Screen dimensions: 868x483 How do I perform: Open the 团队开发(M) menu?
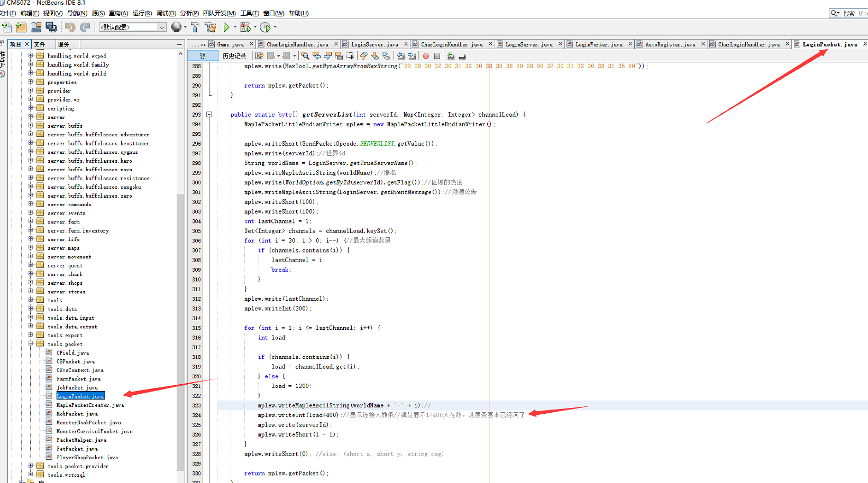pos(220,13)
